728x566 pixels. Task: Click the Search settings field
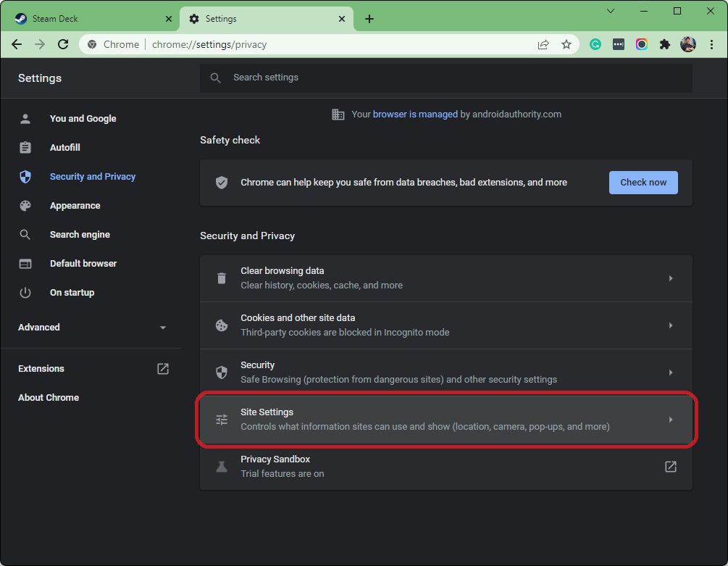445,78
